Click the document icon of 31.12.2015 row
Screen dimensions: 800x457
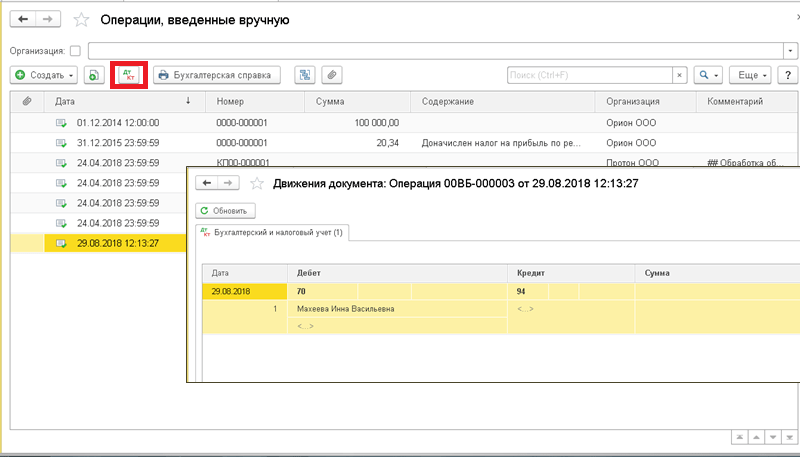(61, 143)
